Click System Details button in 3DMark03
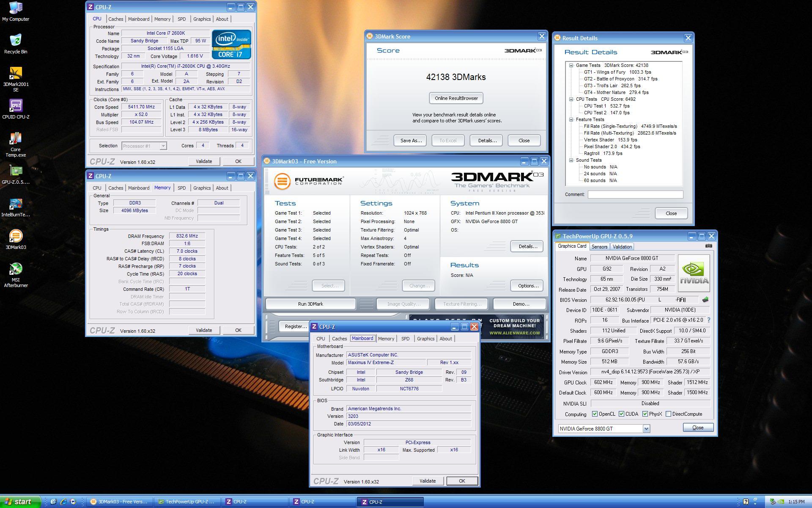Viewport: 812px width, 508px height. (527, 246)
